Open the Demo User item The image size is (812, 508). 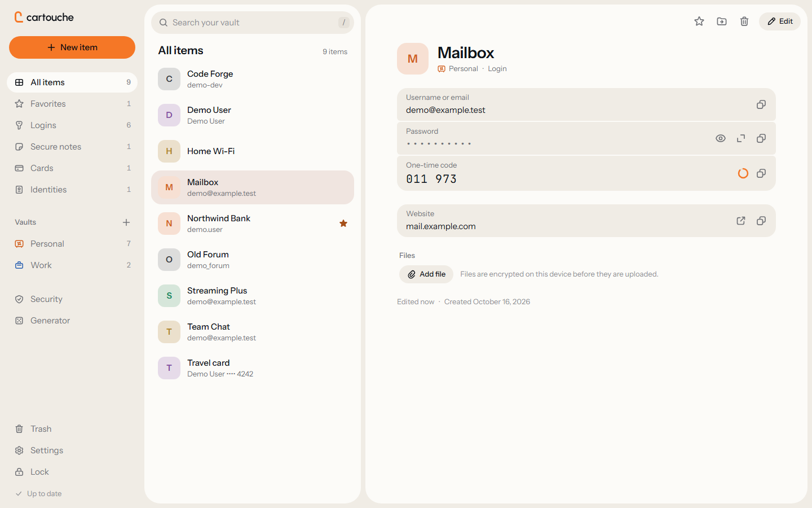(253, 115)
